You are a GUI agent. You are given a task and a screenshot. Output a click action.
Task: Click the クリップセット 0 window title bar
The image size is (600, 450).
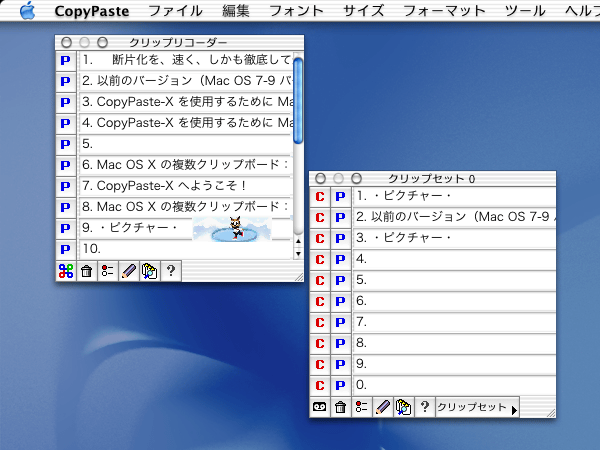pyautogui.click(x=432, y=179)
